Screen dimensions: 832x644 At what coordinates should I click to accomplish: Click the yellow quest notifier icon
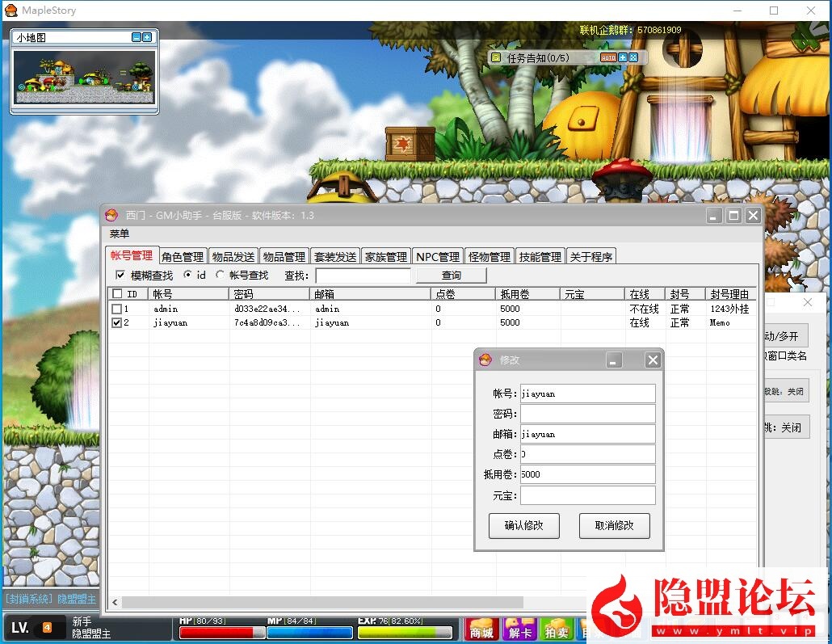pyautogui.click(x=495, y=57)
